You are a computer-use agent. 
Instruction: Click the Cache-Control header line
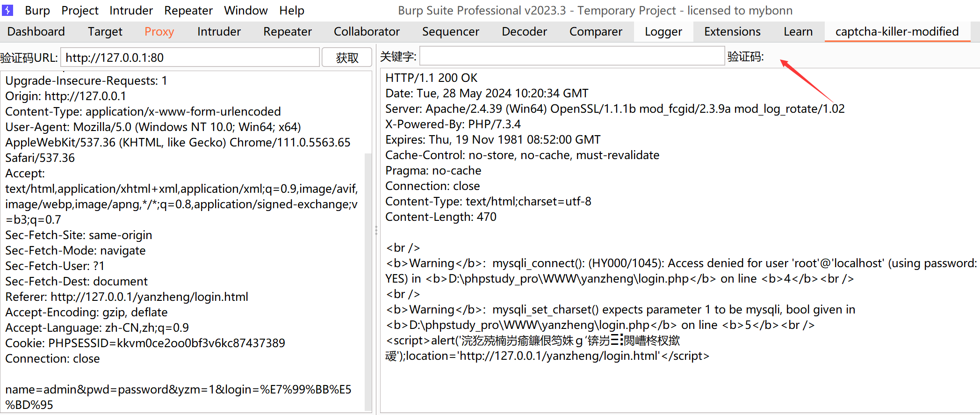(x=522, y=155)
